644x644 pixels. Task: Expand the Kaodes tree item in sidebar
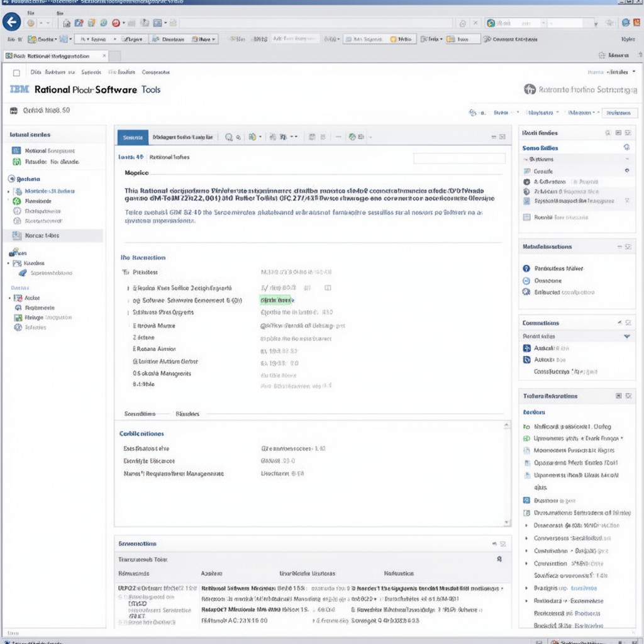[x=8, y=264]
